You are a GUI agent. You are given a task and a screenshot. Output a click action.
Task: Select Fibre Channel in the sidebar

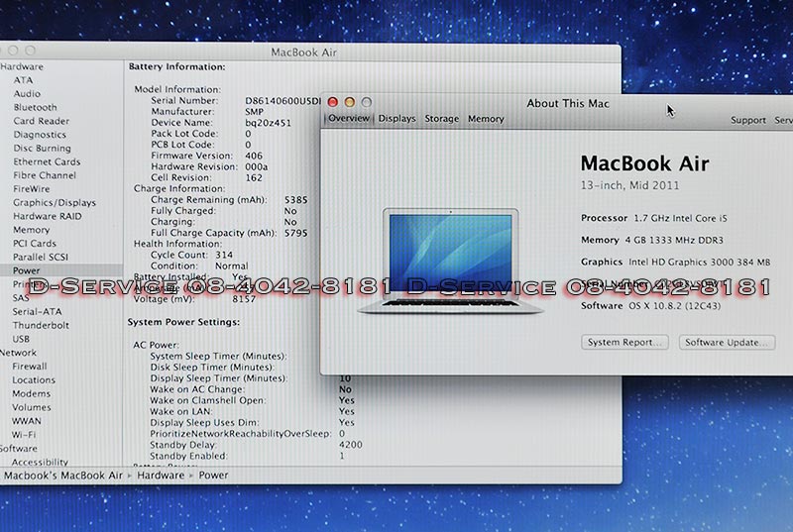tap(45, 175)
